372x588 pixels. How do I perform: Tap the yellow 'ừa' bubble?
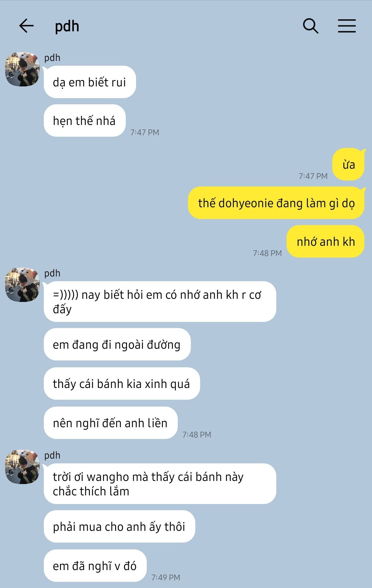[x=348, y=165]
